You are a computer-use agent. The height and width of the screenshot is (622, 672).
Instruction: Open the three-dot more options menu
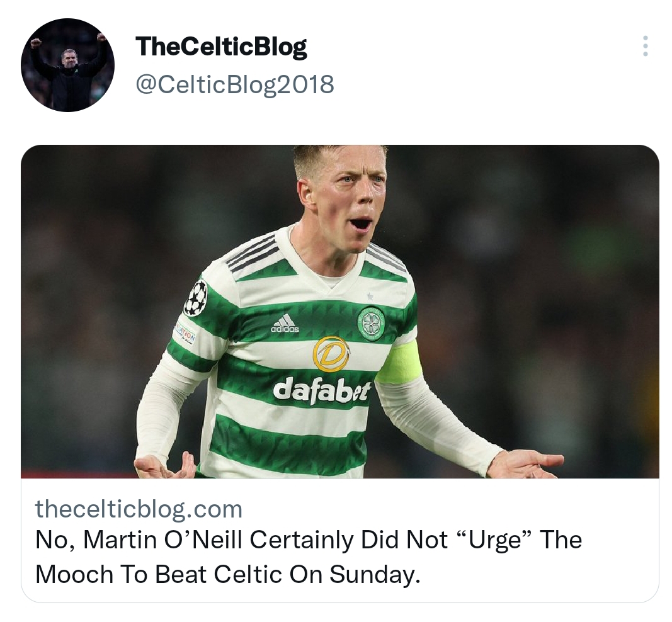pyautogui.click(x=645, y=46)
